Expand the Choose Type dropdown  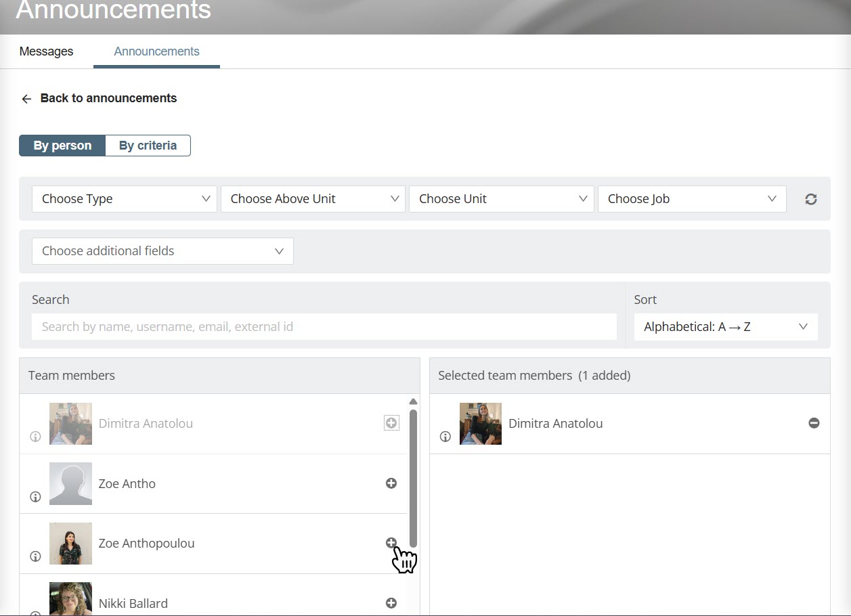125,199
